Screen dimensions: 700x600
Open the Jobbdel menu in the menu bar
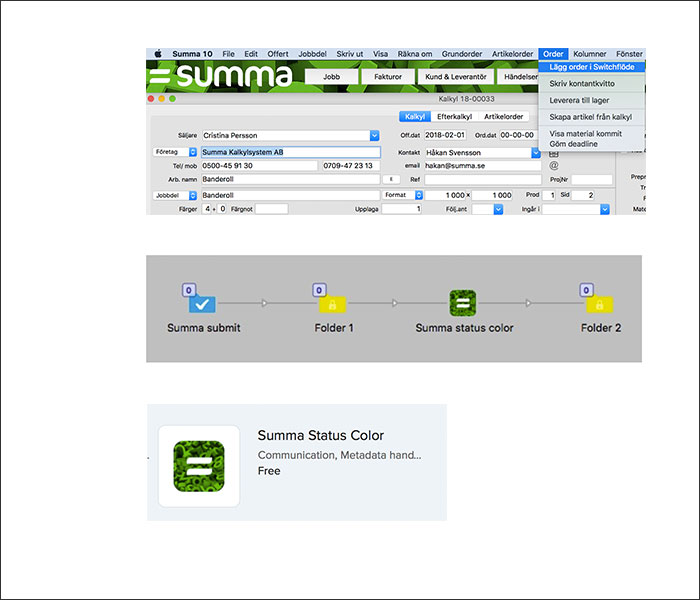[x=312, y=54]
